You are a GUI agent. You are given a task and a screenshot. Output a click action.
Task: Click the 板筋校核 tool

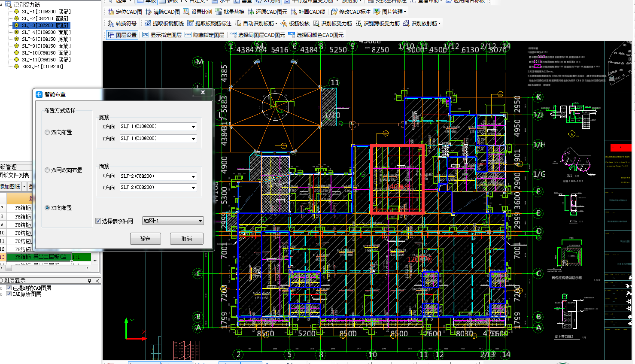point(295,23)
